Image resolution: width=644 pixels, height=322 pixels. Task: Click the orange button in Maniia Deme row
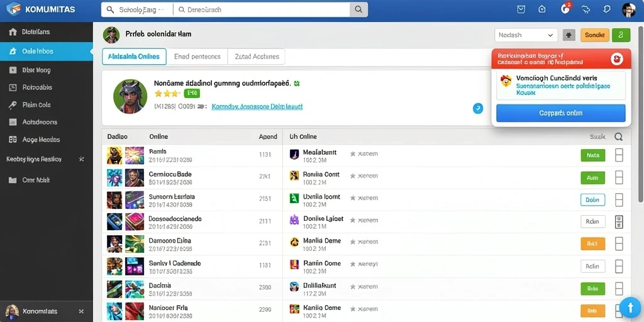coord(592,244)
